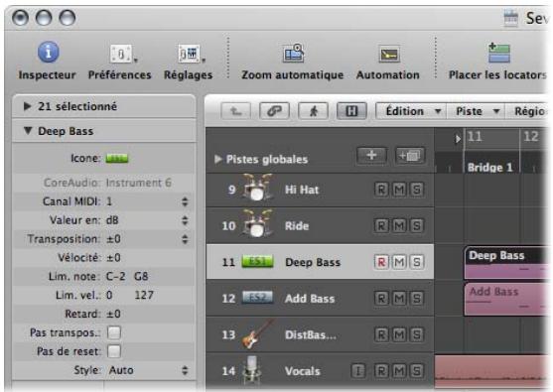
Task: Disable record on Deep Bass track
Action: [x=381, y=262]
